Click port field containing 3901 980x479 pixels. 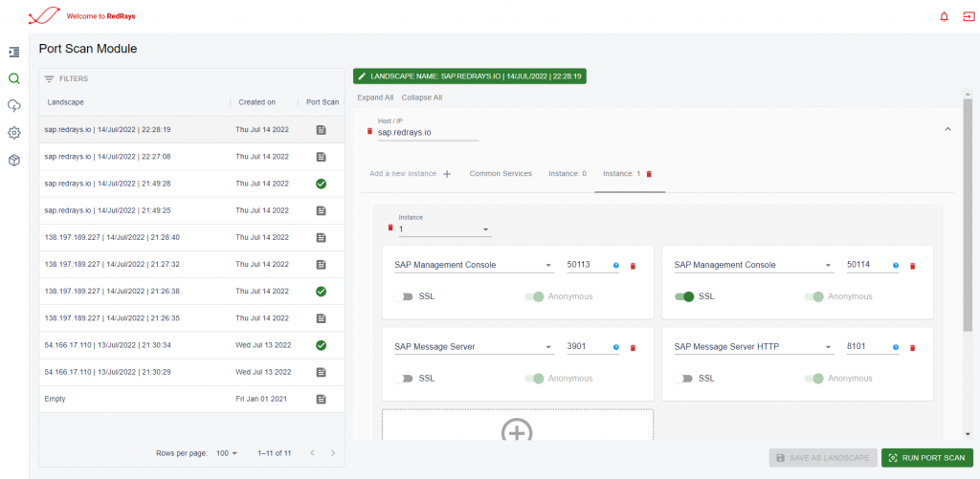pos(592,347)
